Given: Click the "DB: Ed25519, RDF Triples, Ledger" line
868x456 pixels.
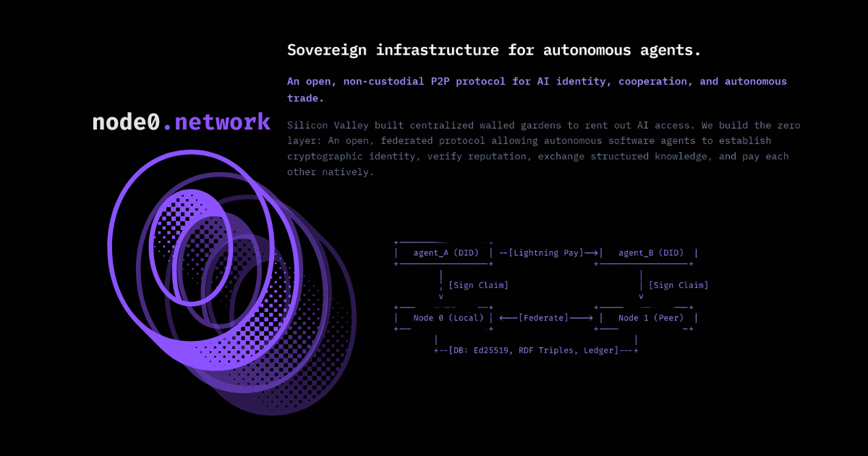Looking at the screenshot, I should 535,350.
